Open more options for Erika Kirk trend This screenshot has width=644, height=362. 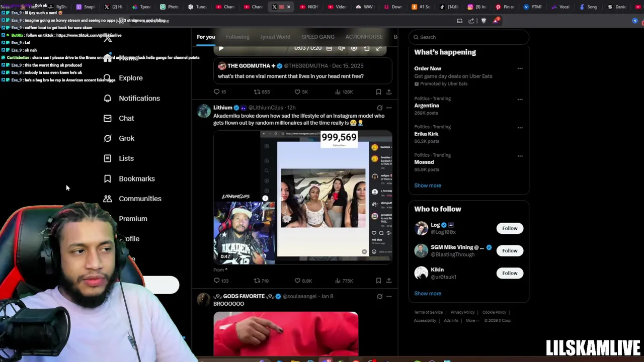(x=520, y=127)
